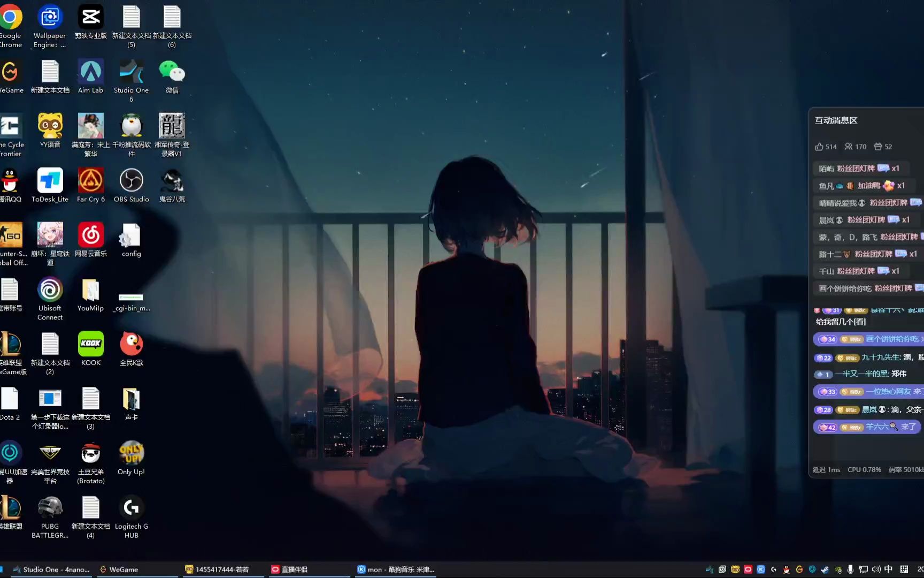Open the 声卡 sound card shortcut
Viewport: 924px width, 578px height.
click(131, 404)
